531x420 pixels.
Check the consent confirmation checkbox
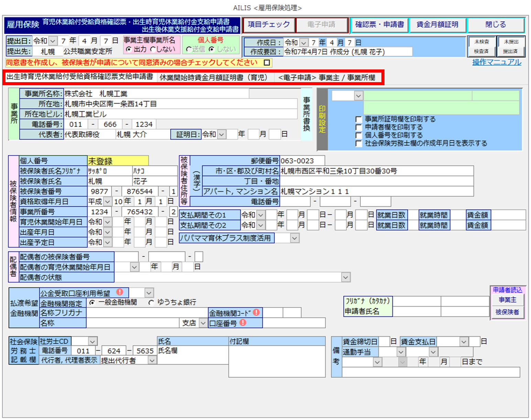tap(267, 63)
